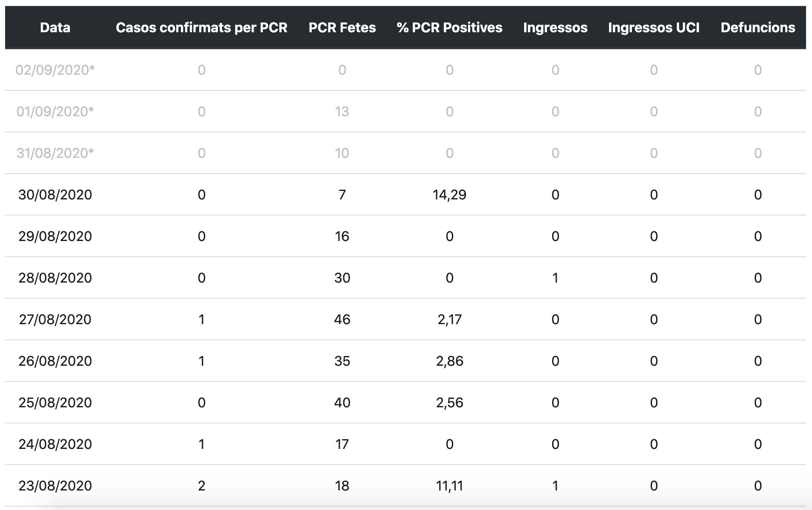Image resolution: width=812 pixels, height=510 pixels.
Task: Click the 02/09/2020* date cell
Action: [x=55, y=70]
